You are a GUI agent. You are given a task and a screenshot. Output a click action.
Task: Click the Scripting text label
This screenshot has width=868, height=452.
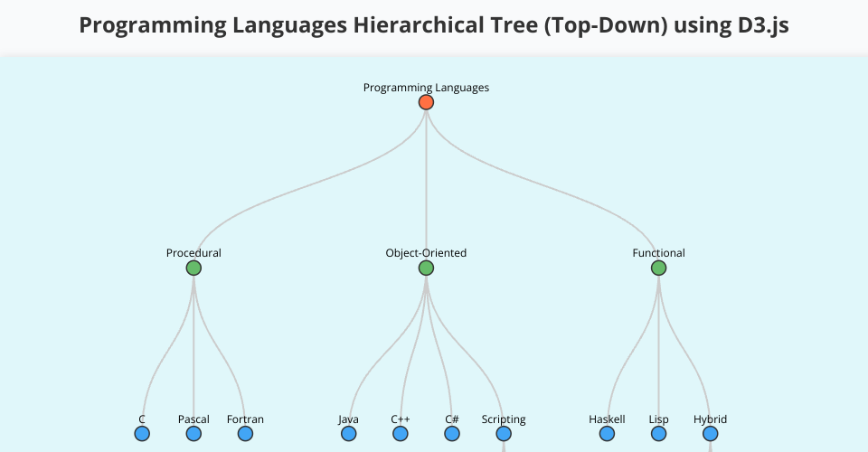tap(504, 419)
